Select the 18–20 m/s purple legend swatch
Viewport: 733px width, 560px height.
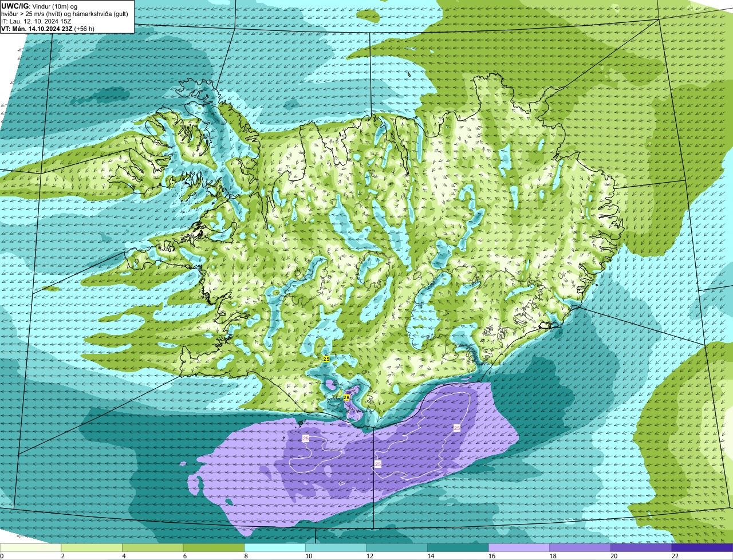(x=580, y=548)
